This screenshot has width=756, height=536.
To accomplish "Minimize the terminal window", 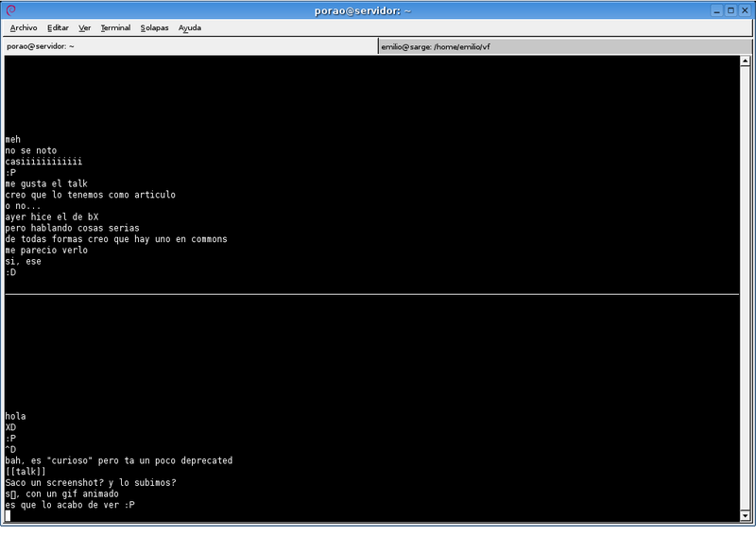I will pyautogui.click(x=716, y=9).
